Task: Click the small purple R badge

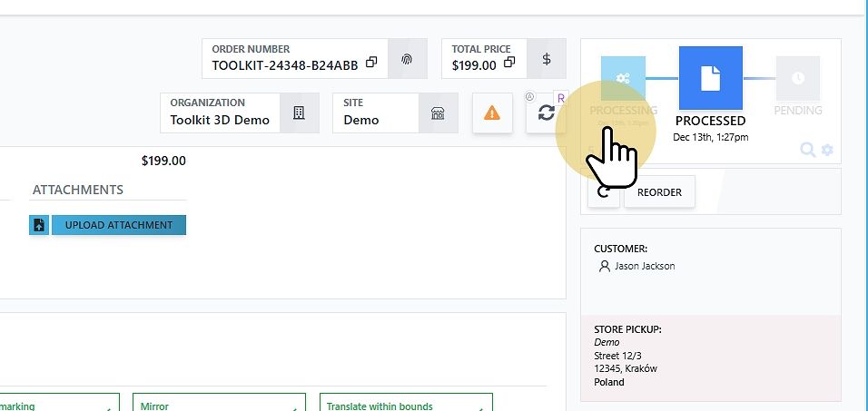Action: pos(561,99)
